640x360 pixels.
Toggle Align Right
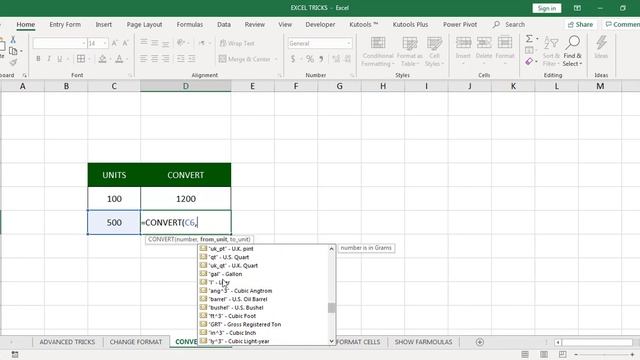click(x=166, y=59)
